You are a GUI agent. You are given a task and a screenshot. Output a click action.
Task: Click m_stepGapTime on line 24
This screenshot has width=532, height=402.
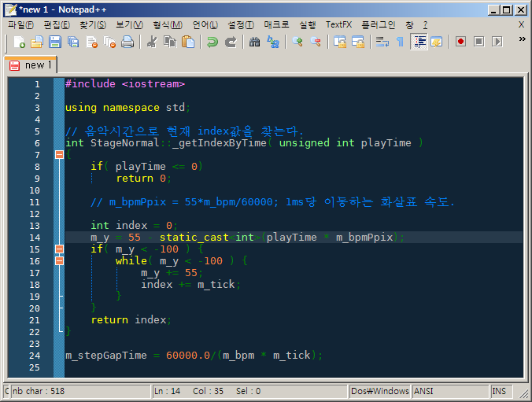(106, 355)
